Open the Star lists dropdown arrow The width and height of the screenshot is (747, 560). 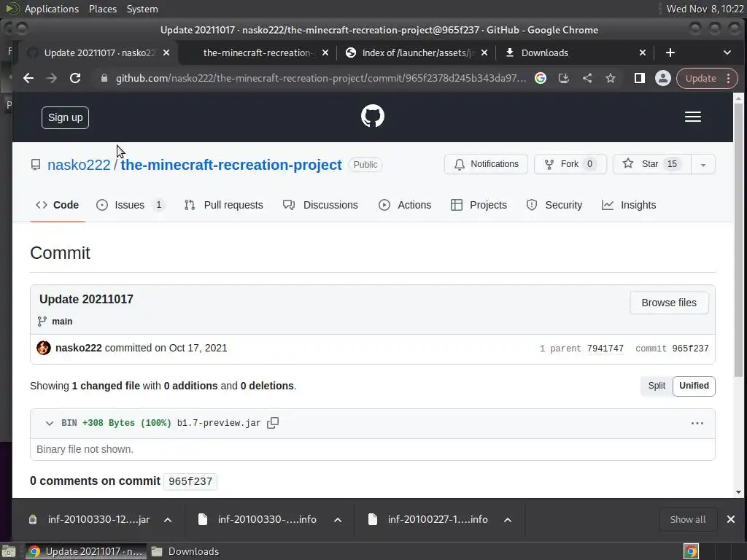point(703,164)
